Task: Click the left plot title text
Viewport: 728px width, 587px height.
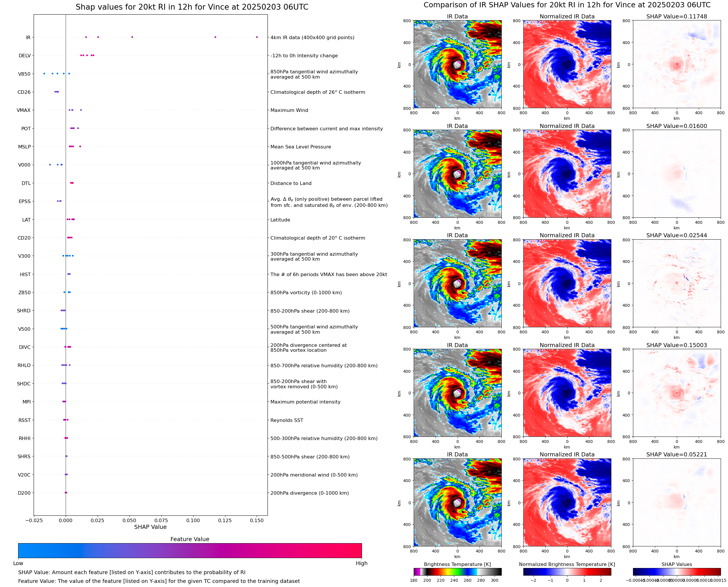Action: (x=192, y=7)
